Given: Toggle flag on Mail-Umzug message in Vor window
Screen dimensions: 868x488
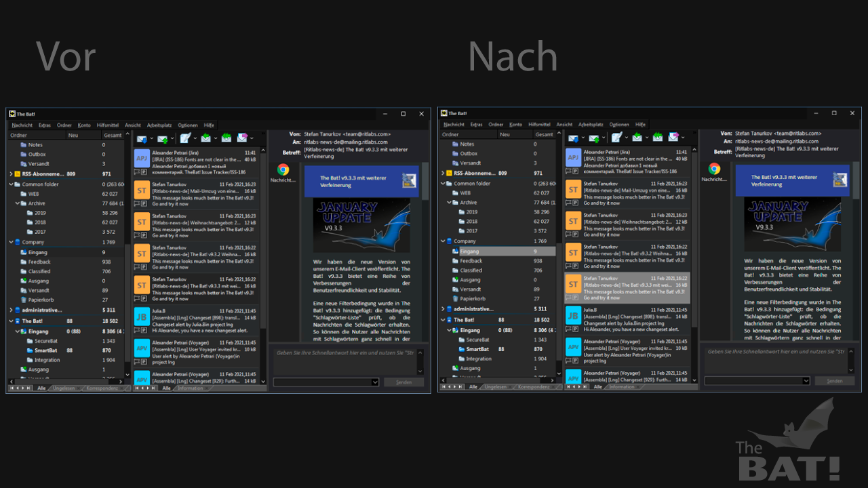Looking at the screenshot, I should coord(136,204).
